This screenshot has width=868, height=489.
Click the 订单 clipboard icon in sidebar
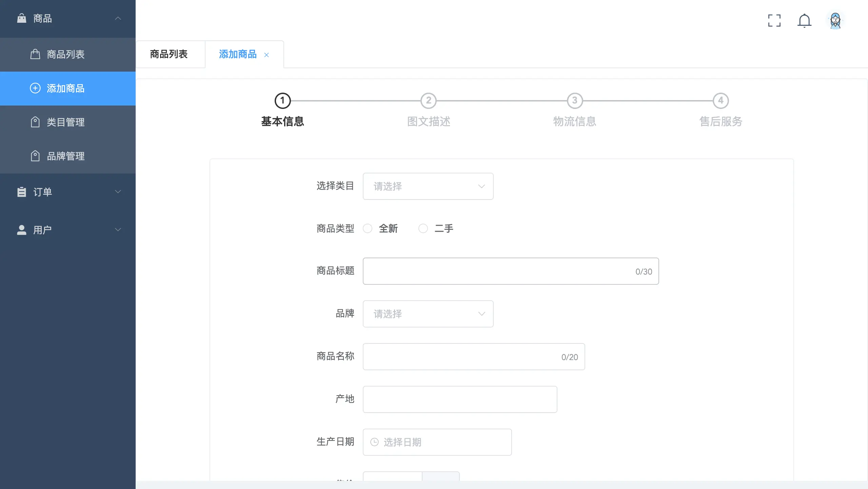(x=21, y=192)
